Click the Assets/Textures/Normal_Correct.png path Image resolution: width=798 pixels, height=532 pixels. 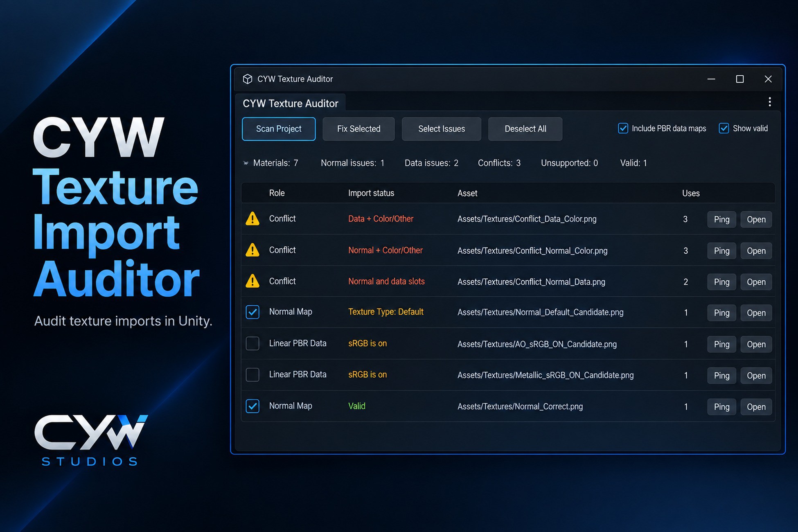click(x=520, y=406)
